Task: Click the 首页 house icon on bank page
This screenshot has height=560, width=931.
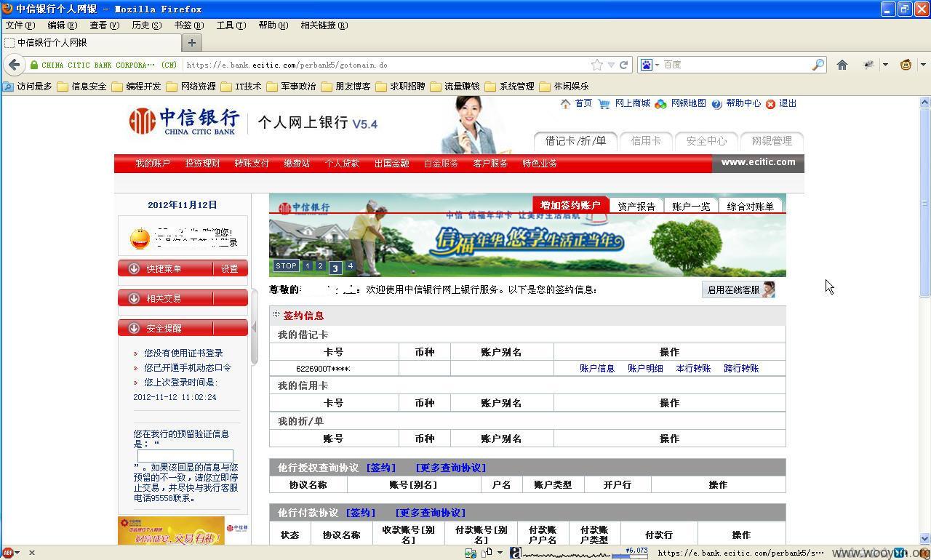Action: point(565,104)
